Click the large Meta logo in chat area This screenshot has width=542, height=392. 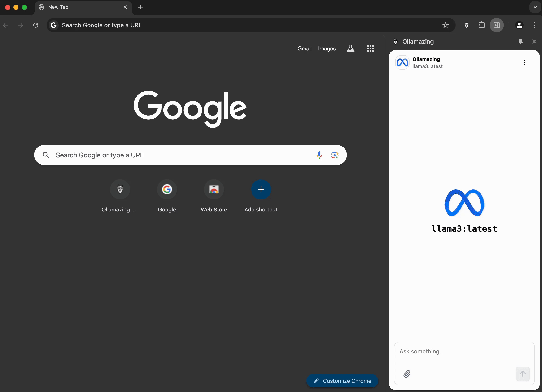[x=464, y=203]
